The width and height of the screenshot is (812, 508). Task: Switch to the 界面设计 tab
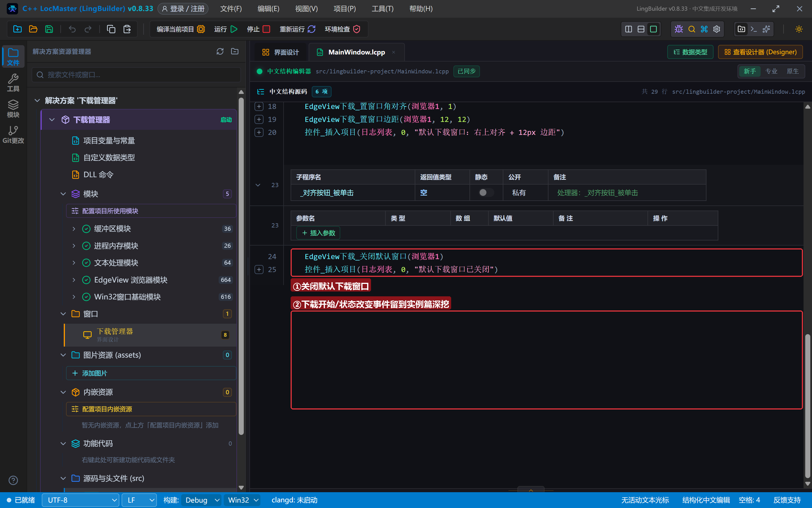280,52
